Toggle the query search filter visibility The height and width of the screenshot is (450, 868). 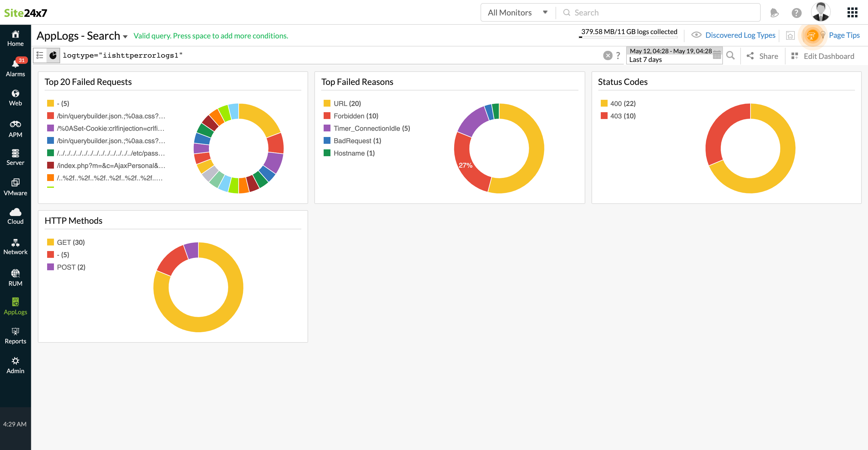point(40,56)
